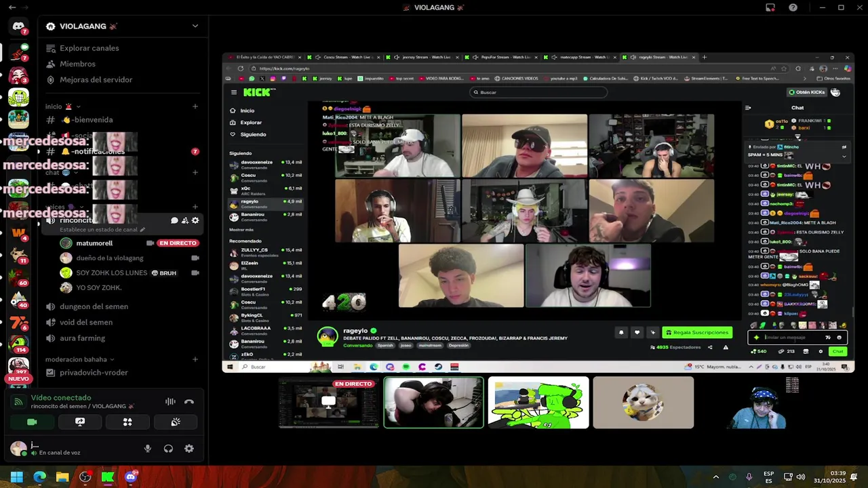
Task: Select davooxeneize in Kick followed list
Action: click(266, 164)
